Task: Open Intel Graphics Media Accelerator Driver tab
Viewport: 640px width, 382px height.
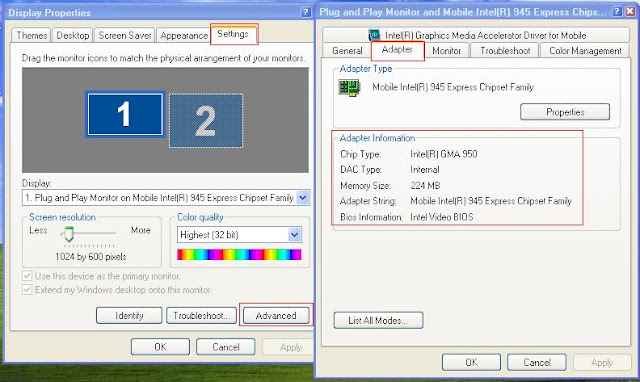Action: (476, 35)
